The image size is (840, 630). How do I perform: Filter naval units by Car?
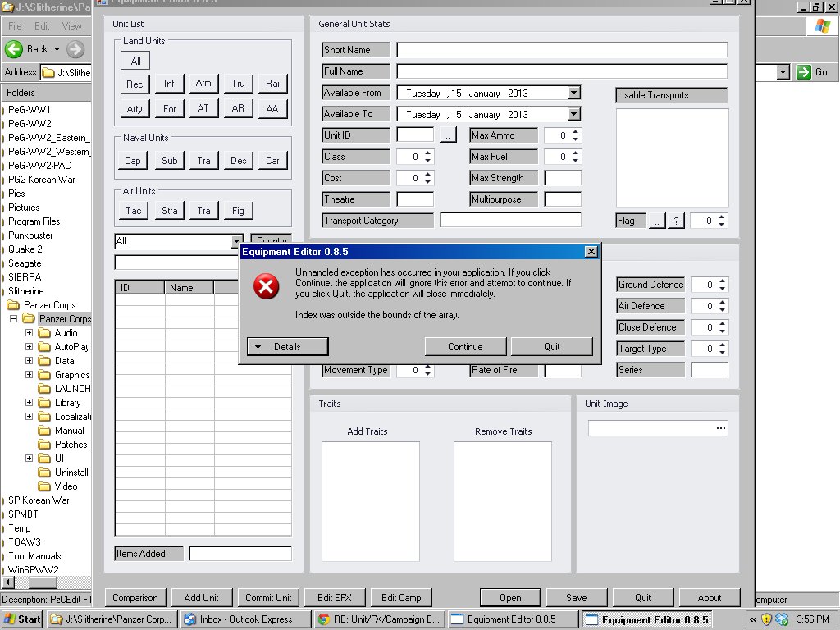[x=272, y=161]
